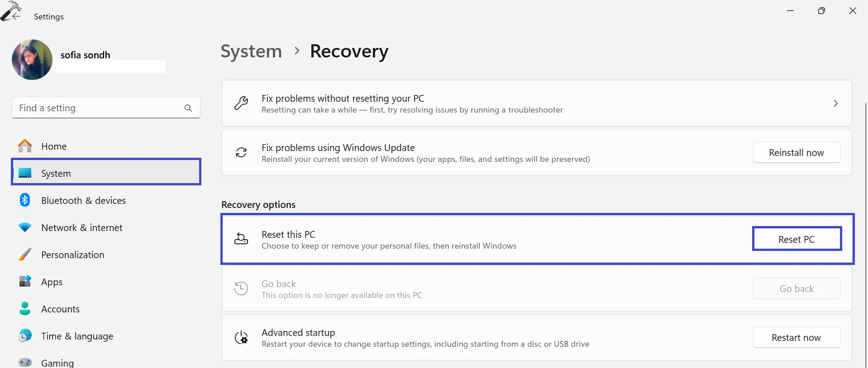868x368 pixels.
Task: Click the back arrow next to Settings
Action: pos(16,16)
